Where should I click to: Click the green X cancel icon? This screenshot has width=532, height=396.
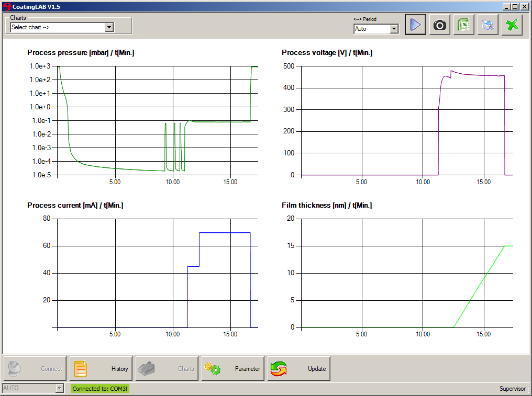(x=512, y=25)
